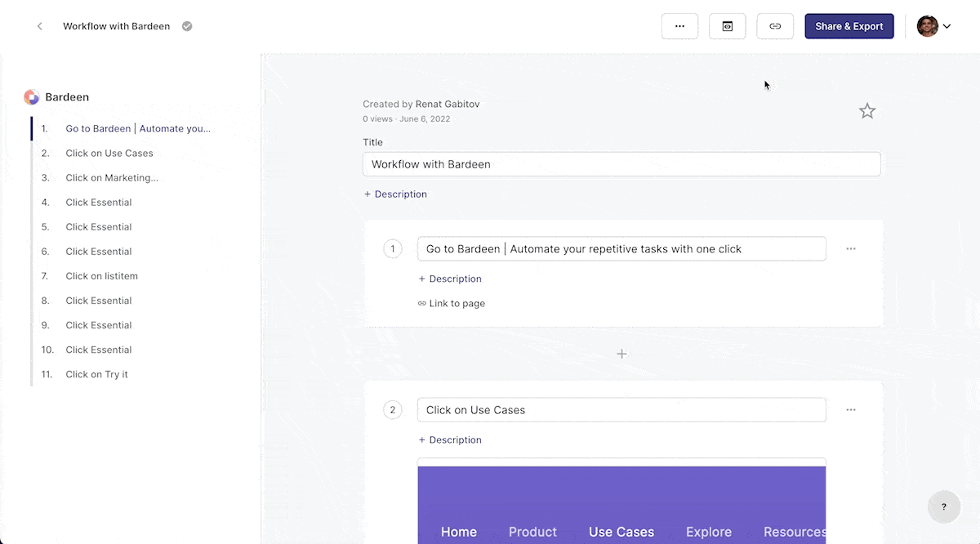Open the help question mark button

944,506
